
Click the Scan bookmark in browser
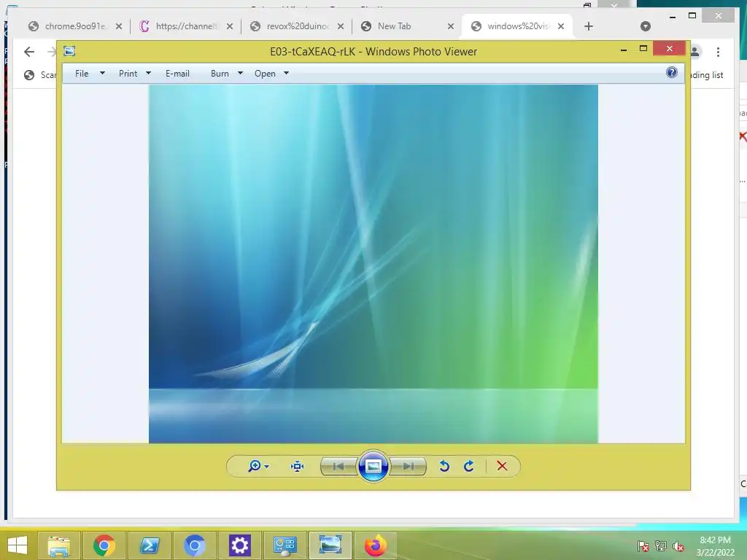click(x=41, y=75)
